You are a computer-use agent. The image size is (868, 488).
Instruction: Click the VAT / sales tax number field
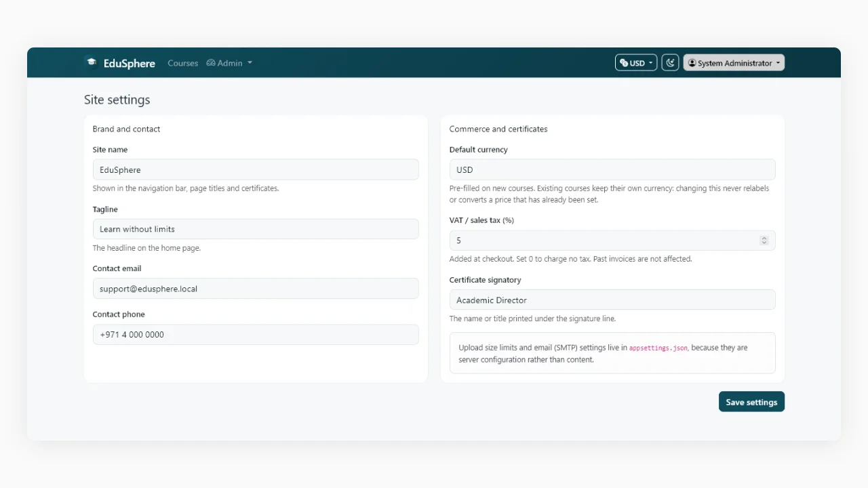[x=612, y=241]
